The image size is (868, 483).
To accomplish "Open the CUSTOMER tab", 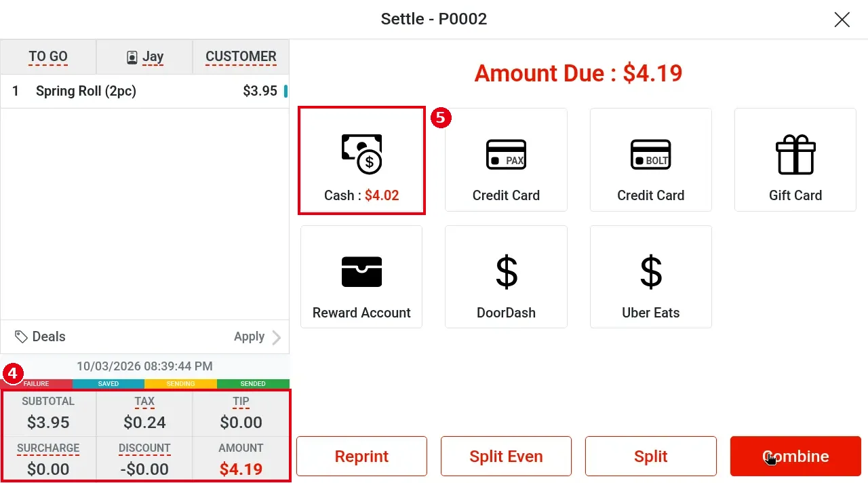I will [241, 57].
